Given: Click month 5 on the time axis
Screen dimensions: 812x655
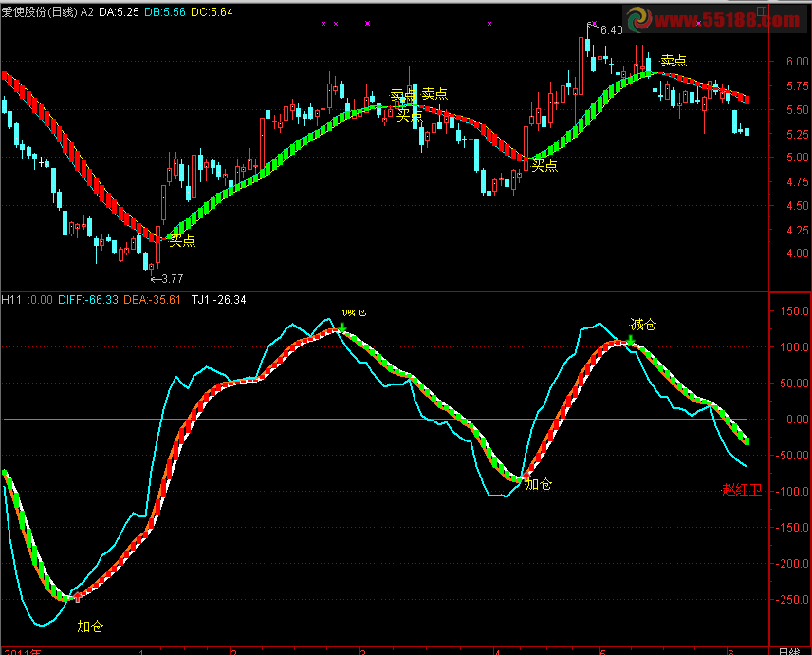Looking at the screenshot, I should click(602, 652).
